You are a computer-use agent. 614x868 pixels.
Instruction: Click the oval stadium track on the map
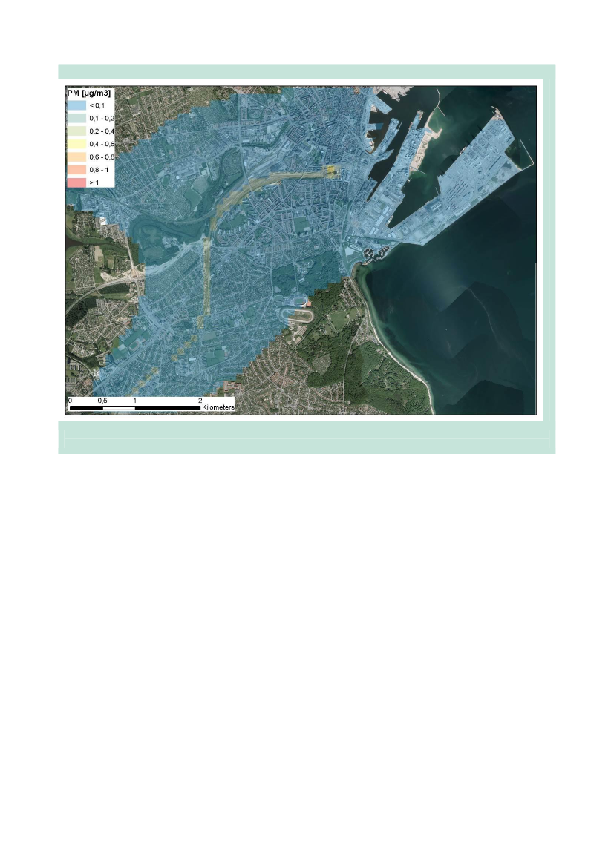pyautogui.click(x=298, y=315)
